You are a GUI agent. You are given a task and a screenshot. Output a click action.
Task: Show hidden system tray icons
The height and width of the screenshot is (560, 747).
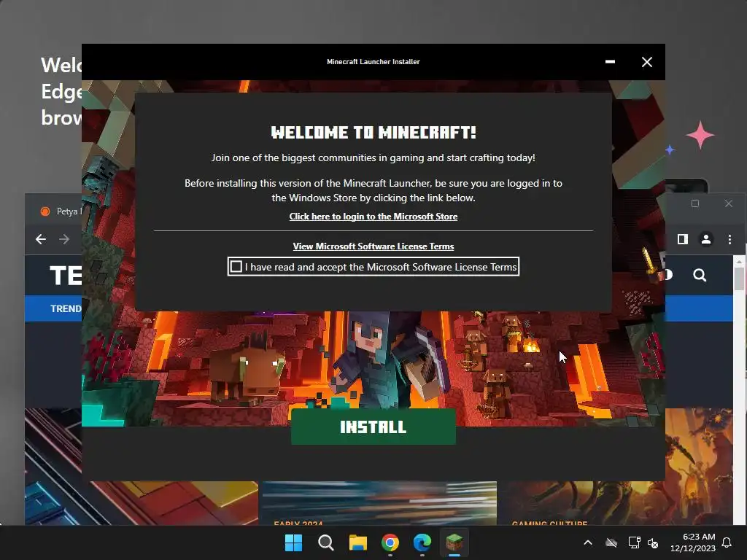coord(588,542)
